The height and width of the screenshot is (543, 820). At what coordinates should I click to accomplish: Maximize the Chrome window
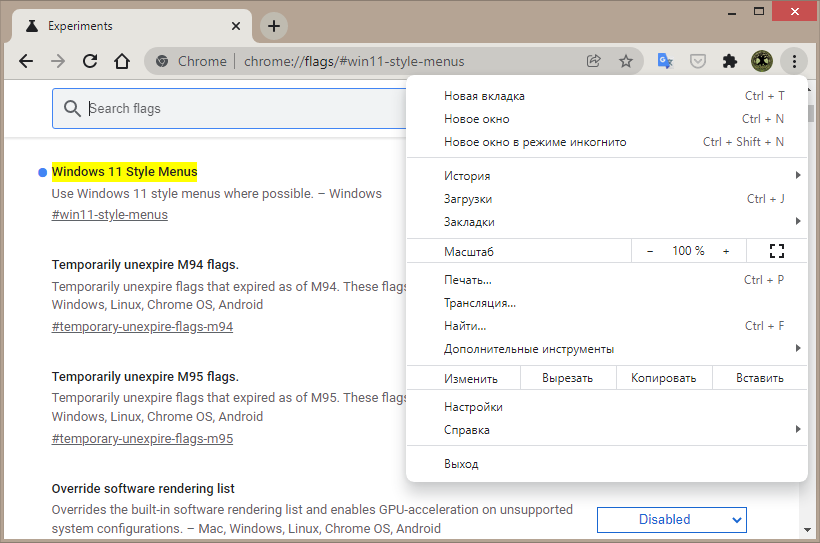click(759, 12)
